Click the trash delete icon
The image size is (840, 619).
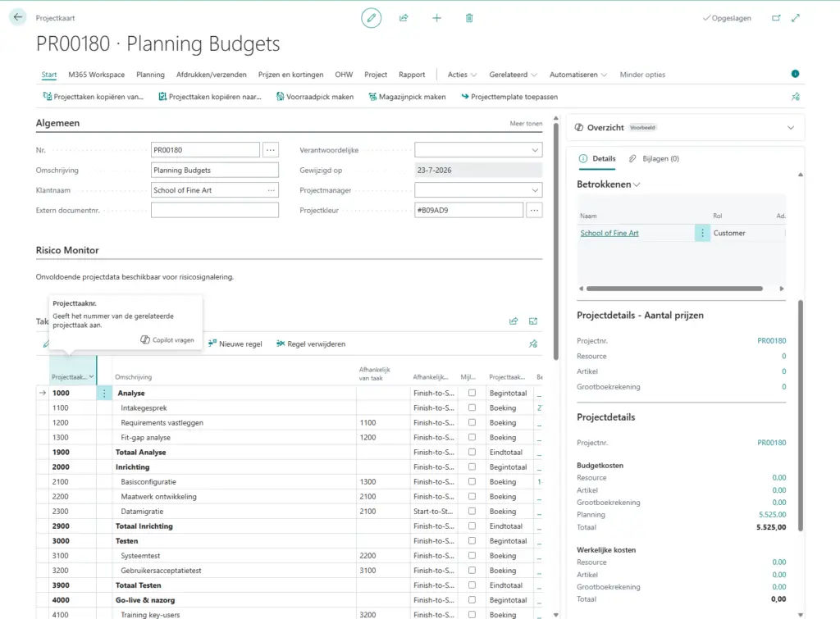pos(469,18)
